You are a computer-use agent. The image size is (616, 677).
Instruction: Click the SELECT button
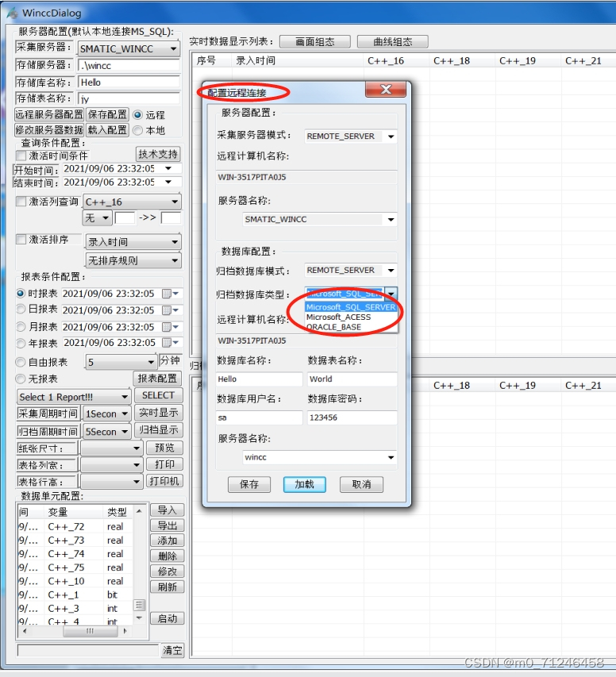tap(158, 395)
